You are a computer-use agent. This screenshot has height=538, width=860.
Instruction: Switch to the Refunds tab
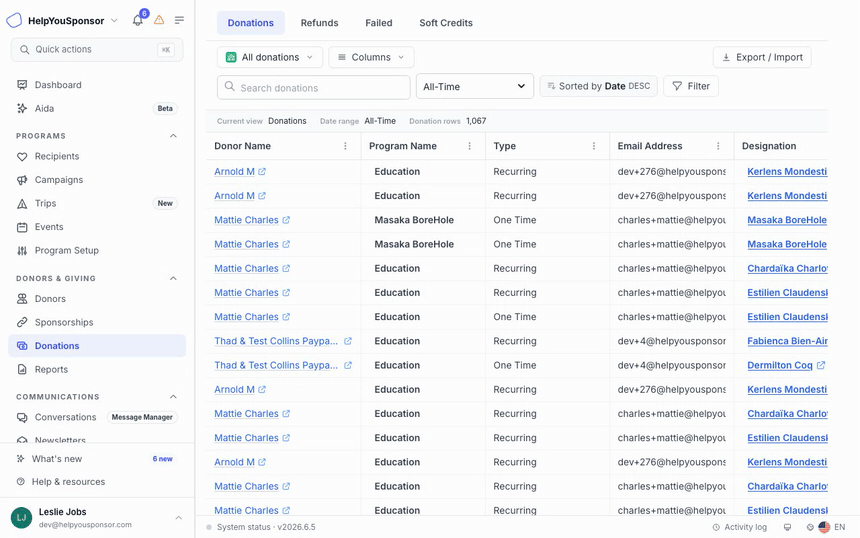(319, 23)
